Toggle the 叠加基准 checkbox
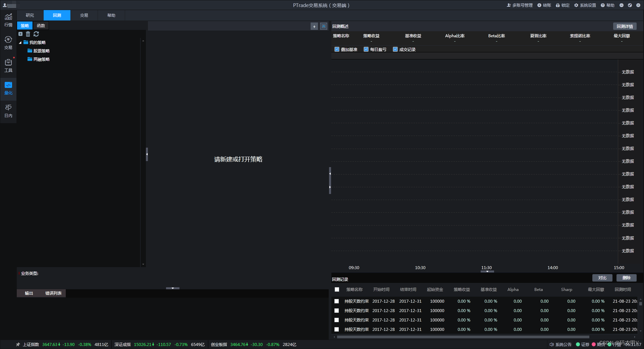644x349 pixels. point(337,49)
